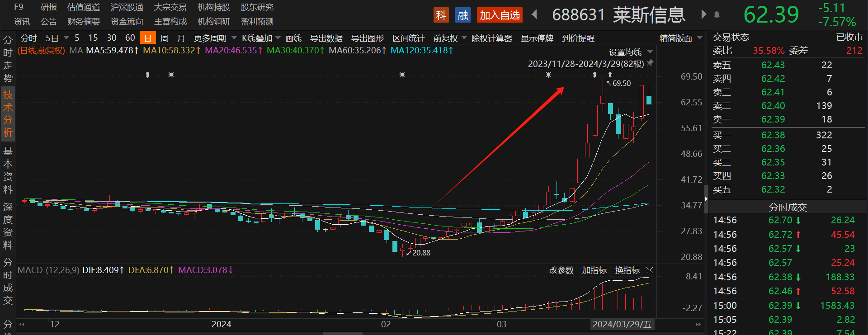The width and height of the screenshot is (868, 335).
Task: Click the blue 融 margin badge
Action: pyautogui.click(x=462, y=15)
